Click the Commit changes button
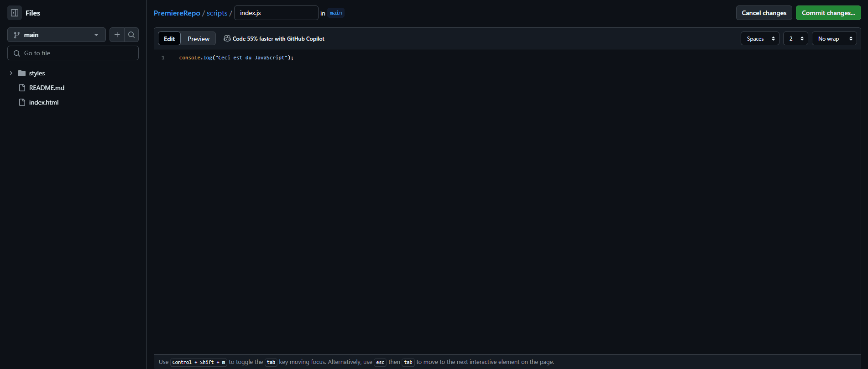Screen dimensions: 868x369 pyautogui.click(x=828, y=13)
